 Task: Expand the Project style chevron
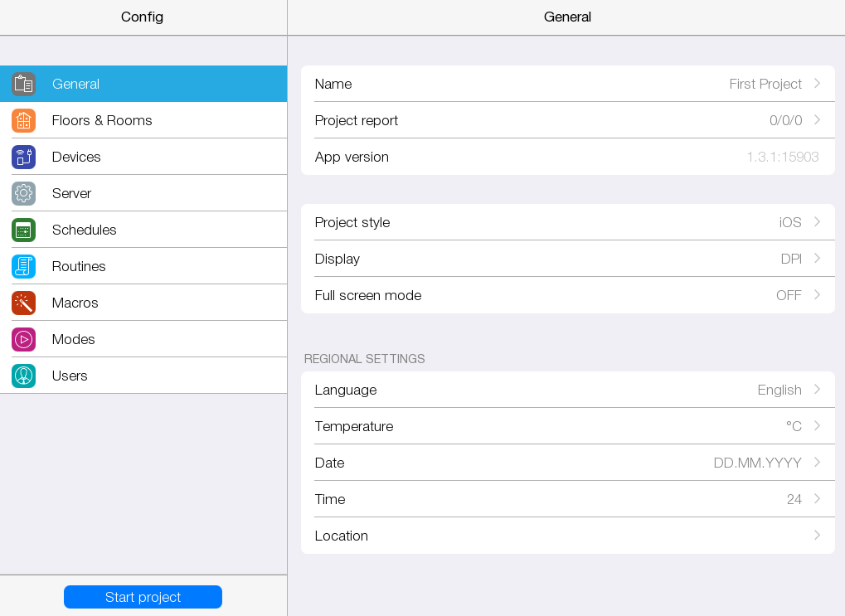click(x=817, y=222)
